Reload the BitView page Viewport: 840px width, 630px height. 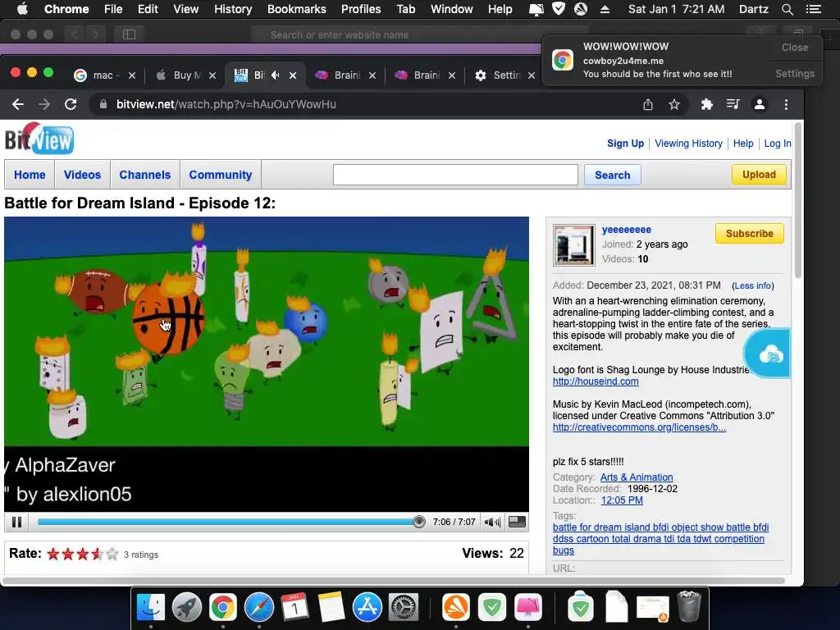pyautogui.click(x=71, y=104)
